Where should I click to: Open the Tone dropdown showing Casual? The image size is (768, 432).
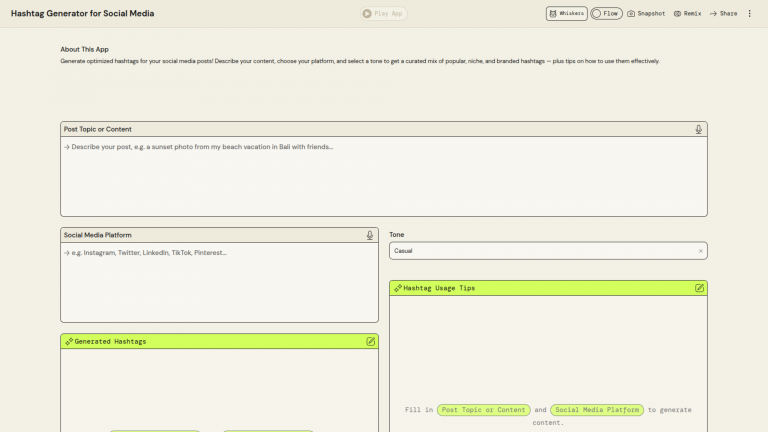pos(540,251)
